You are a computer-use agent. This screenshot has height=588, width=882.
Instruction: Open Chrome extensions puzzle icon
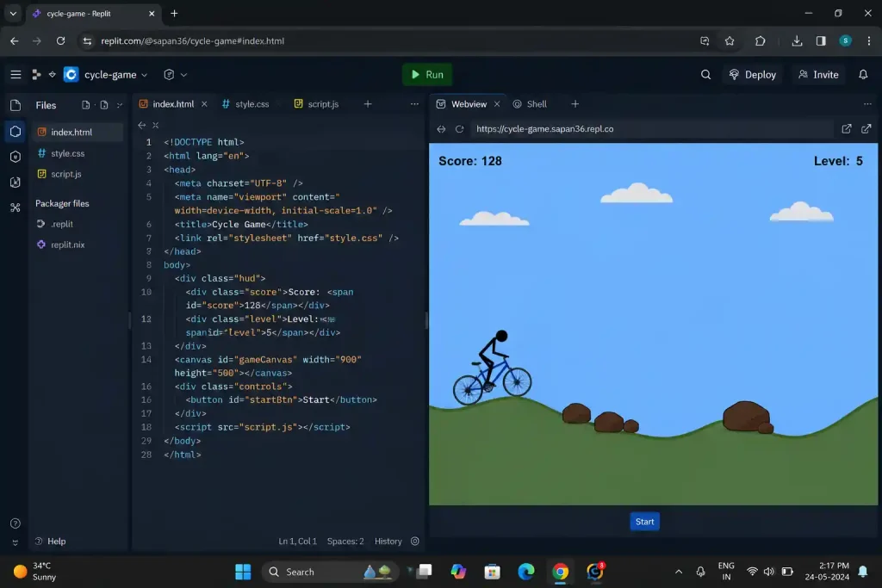(x=760, y=41)
